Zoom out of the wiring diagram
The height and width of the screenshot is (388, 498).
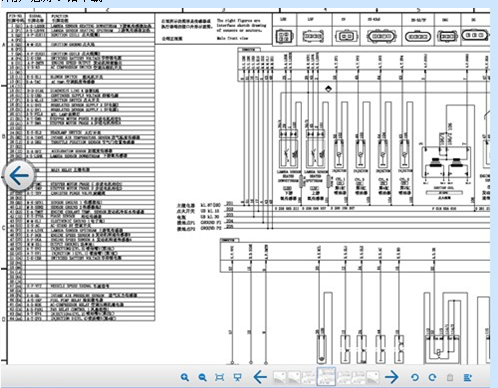click(x=202, y=377)
